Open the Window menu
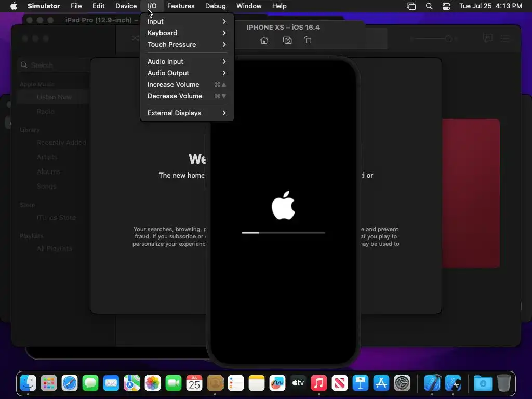532x399 pixels. (x=249, y=6)
